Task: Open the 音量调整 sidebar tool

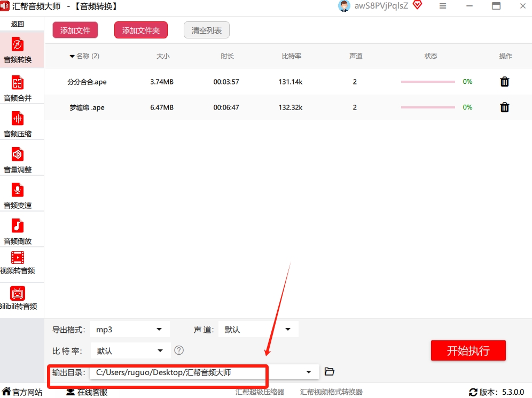Action: click(18, 160)
